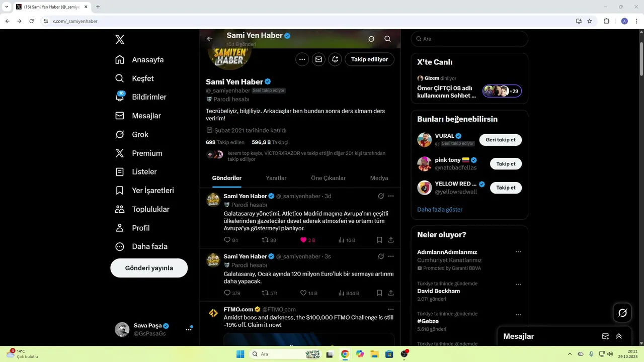Image resolution: width=644 pixels, height=362 pixels.
Task: Click the Ara search field on X
Action: 469,39
